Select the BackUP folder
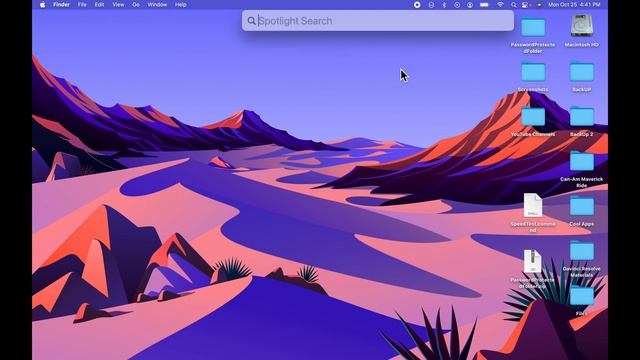 582,72
